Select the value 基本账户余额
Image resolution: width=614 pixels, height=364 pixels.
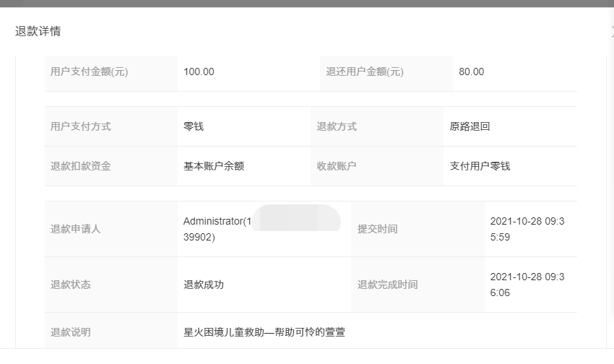[214, 166]
